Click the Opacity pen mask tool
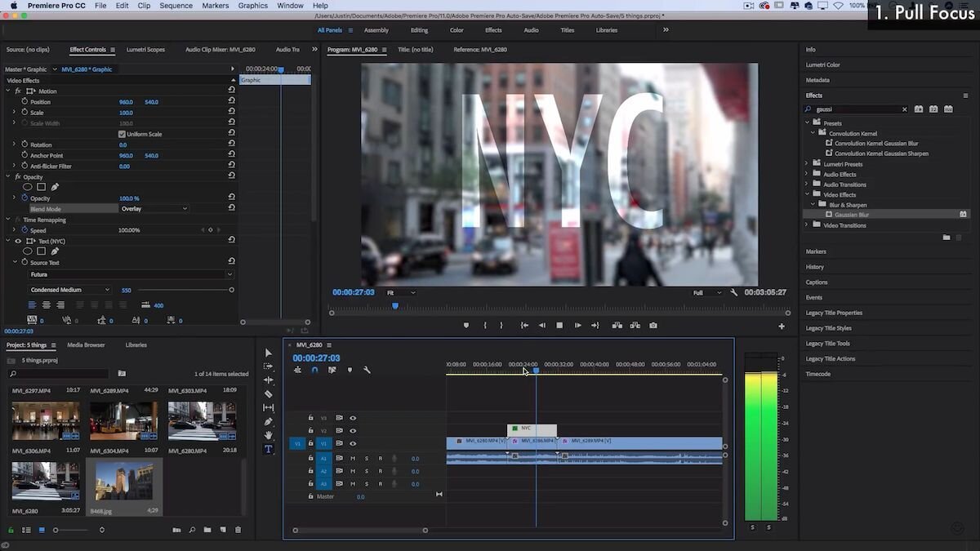 point(55,187)
